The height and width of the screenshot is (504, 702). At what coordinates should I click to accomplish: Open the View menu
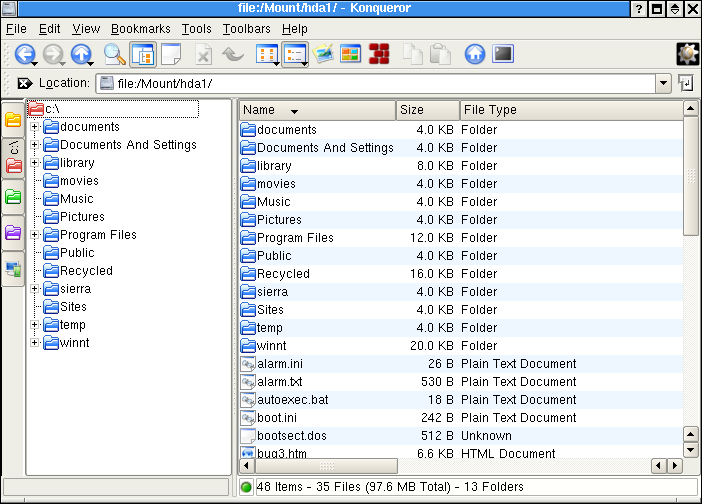(x=86, y=29)
